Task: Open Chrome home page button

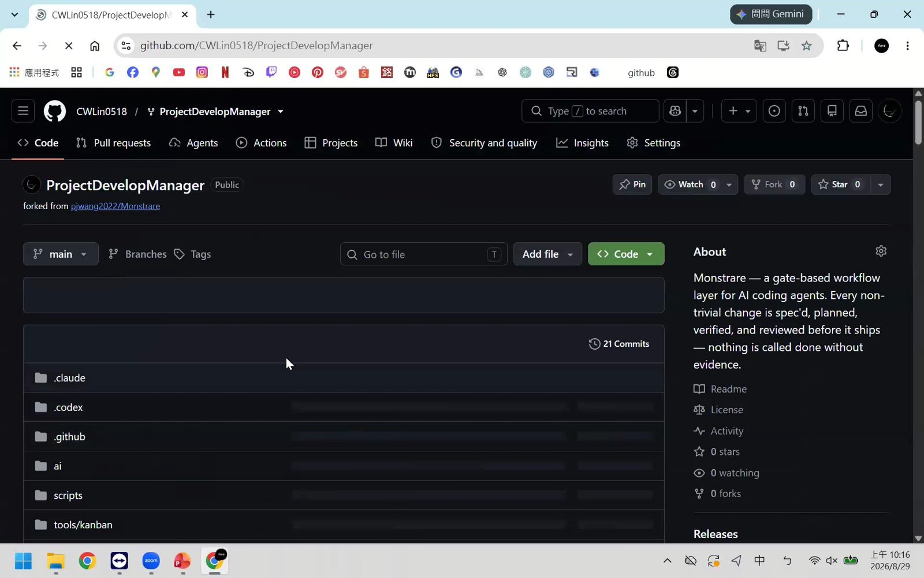Action: coord(95,46)
